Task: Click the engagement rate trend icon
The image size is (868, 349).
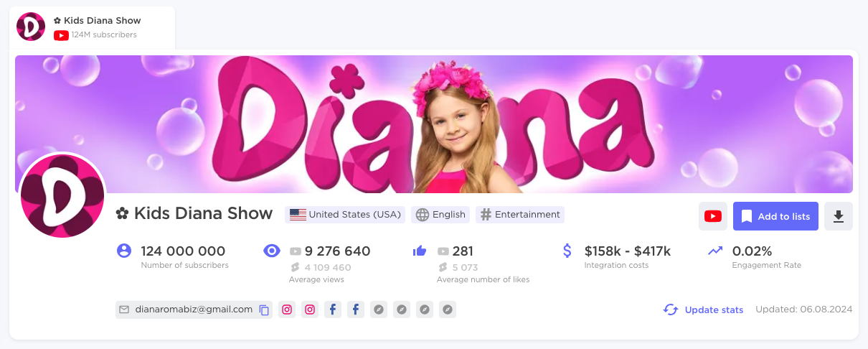Action: 715,251
